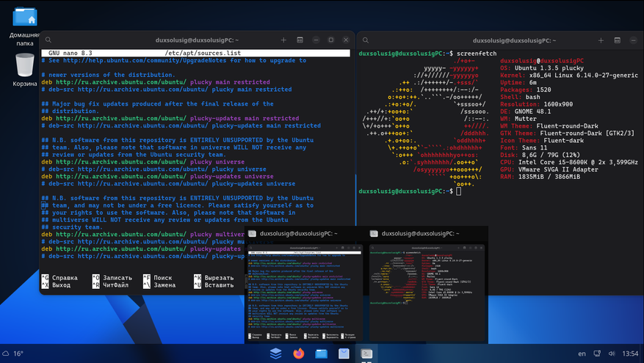Minimize the screenfetch terminal window
The image size is (644, 363).
coord(634,40)
